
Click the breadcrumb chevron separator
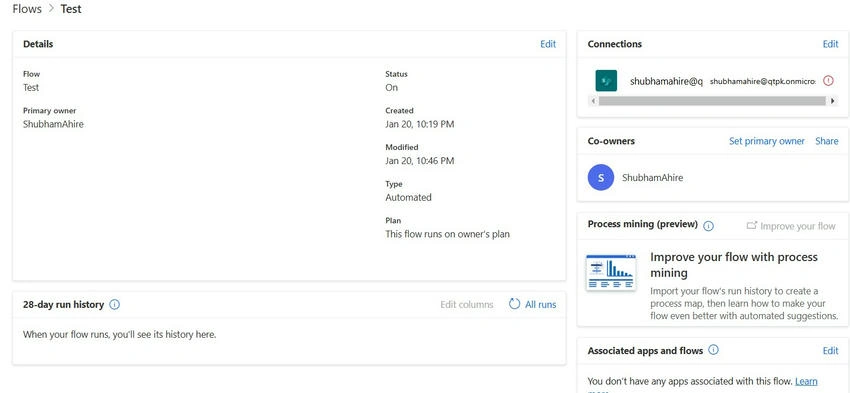(x=51, y=9)
